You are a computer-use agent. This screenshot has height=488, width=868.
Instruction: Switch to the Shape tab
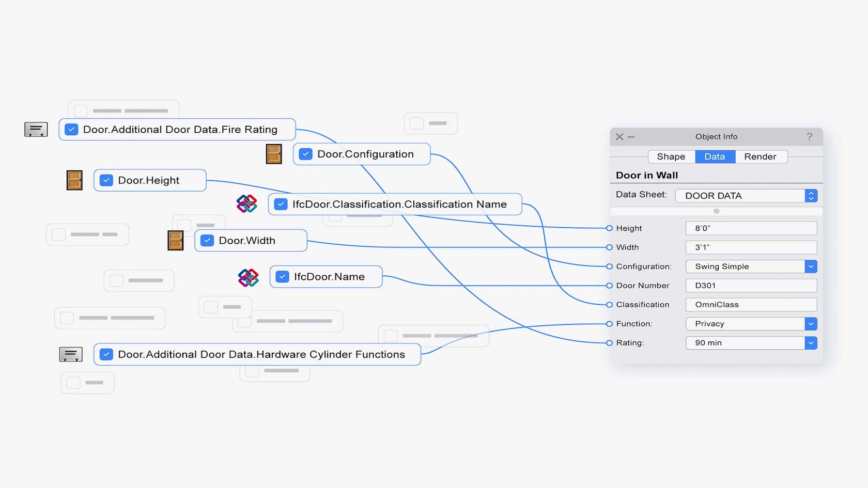(x=671, y=156)
